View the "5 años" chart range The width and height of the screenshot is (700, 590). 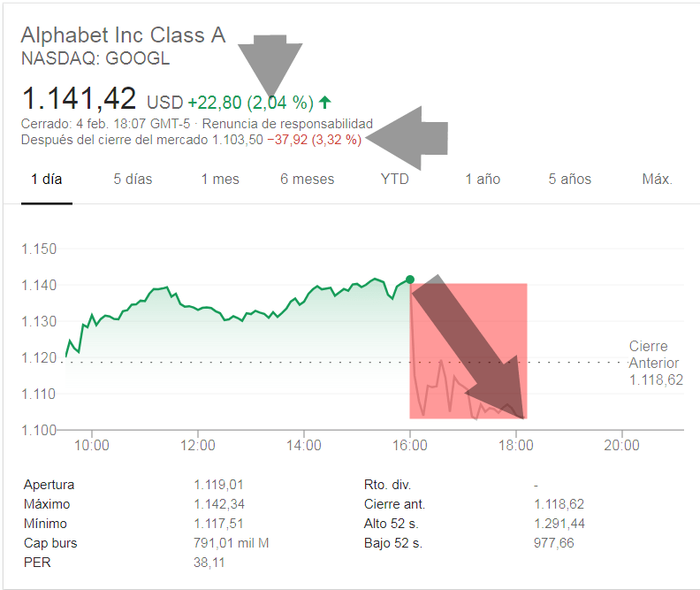(x=570, y=179)
